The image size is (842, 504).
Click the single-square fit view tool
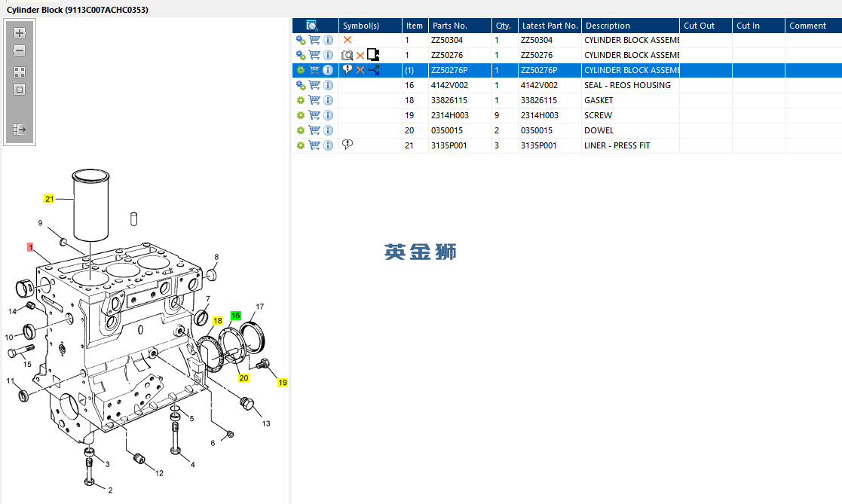click(20, 90)
